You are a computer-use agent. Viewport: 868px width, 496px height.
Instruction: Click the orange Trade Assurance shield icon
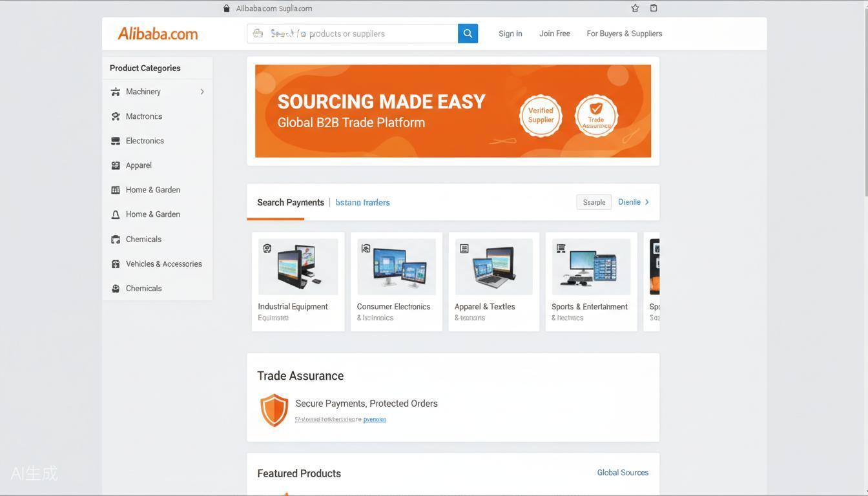274,410
